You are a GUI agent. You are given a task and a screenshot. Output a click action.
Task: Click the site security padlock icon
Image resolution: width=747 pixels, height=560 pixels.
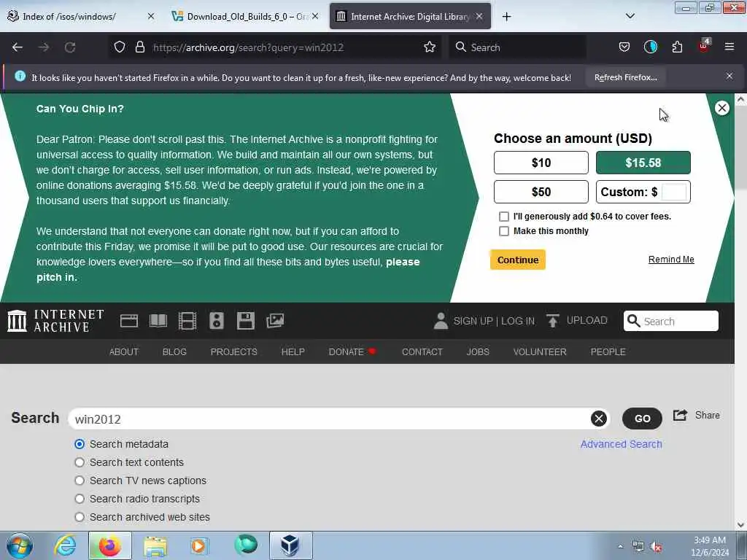(139, 47)
